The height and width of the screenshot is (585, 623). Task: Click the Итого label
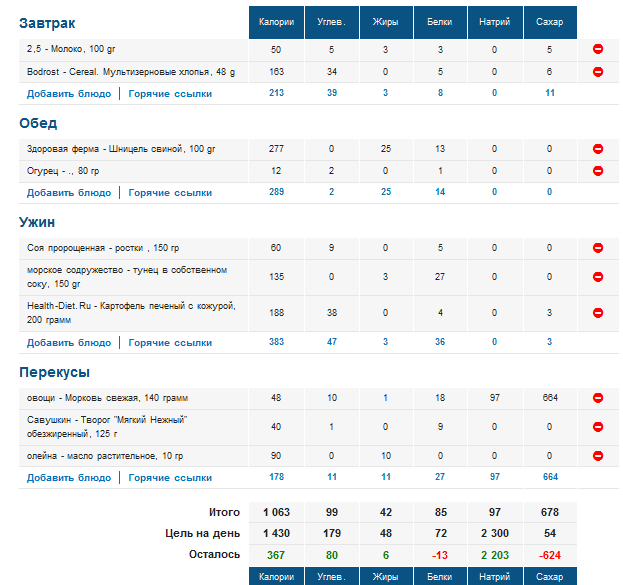point(224,512)
